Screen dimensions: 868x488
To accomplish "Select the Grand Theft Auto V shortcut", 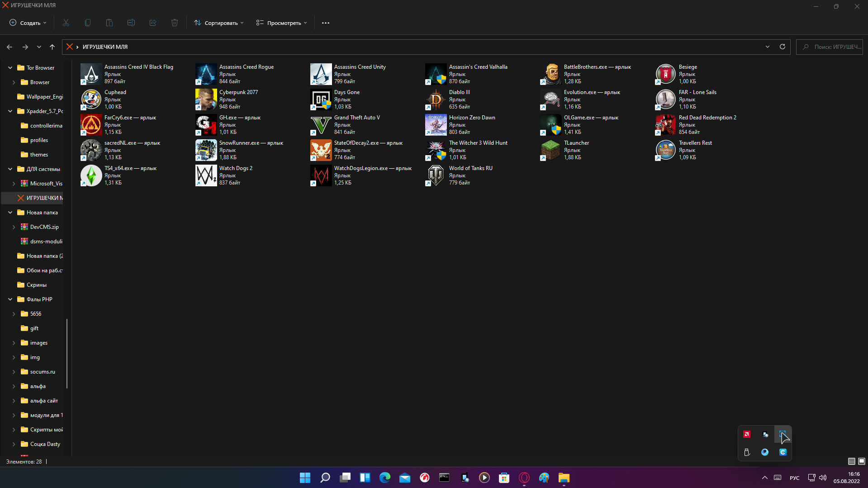I will click(321, 125).
